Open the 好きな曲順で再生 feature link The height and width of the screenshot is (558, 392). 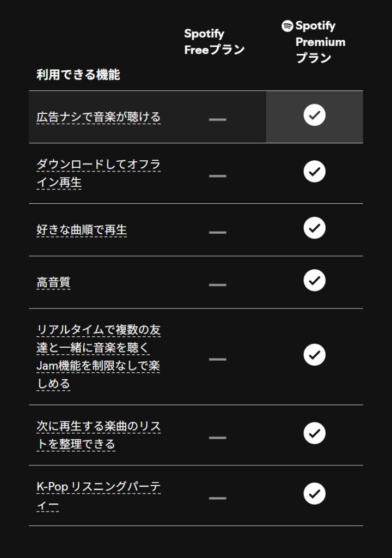[82, 230]
